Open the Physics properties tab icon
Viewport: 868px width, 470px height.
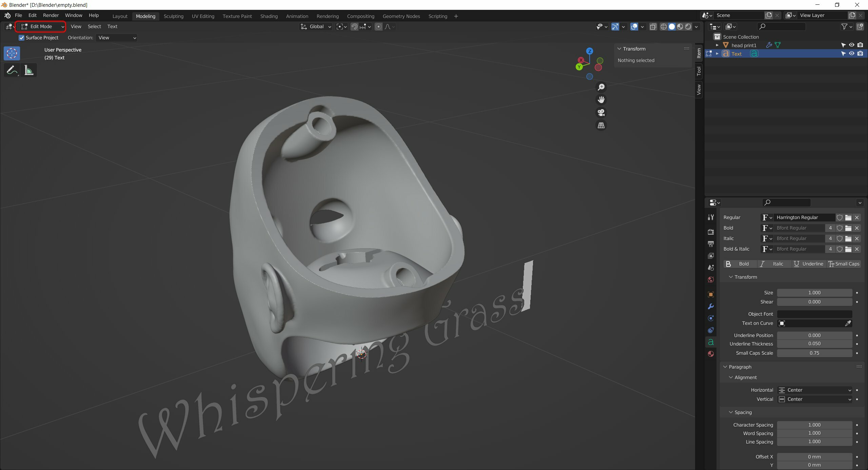coord(711,318)
